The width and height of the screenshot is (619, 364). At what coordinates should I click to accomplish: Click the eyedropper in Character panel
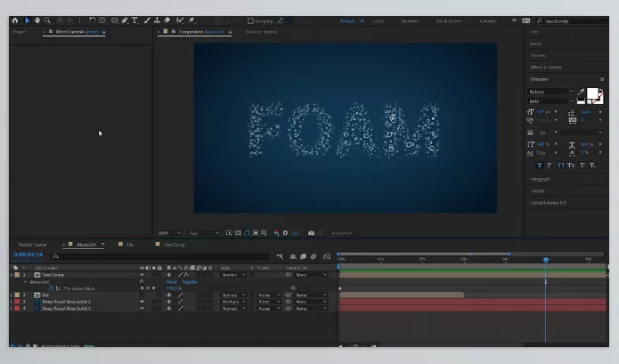(x=581, y=92)
